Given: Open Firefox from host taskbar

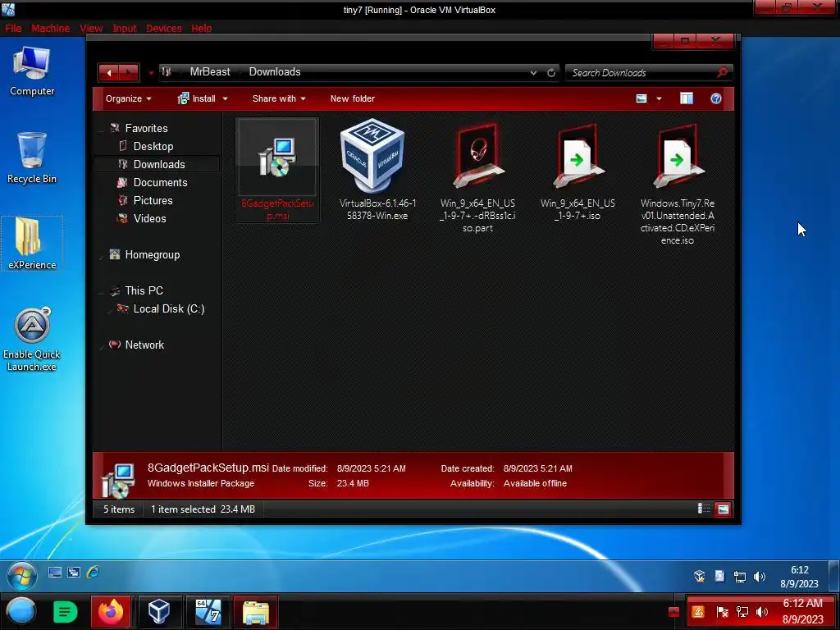Looking at the screenshot, I should pyautogui.click(x=111, y=611).
